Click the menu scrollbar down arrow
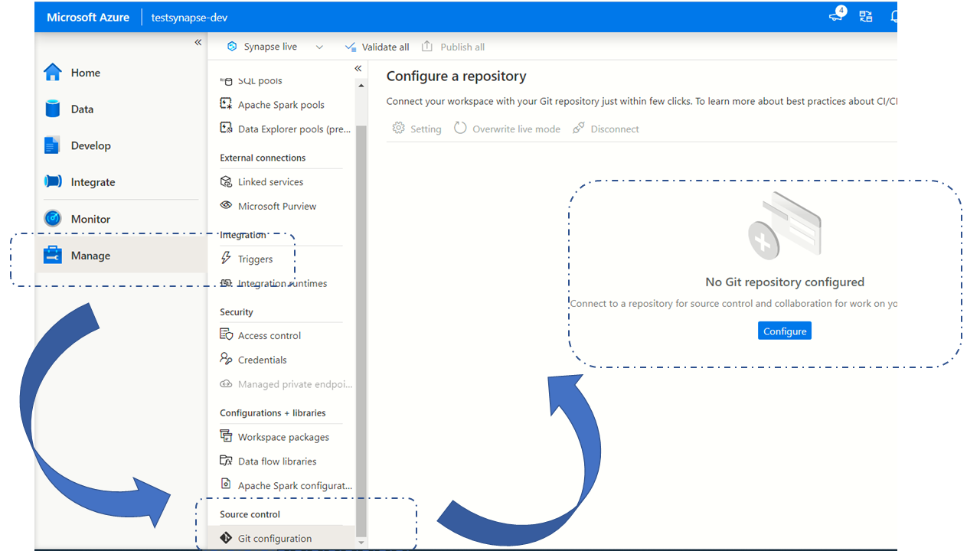Screen dimensions: 980x551 [x=361, y=543]
